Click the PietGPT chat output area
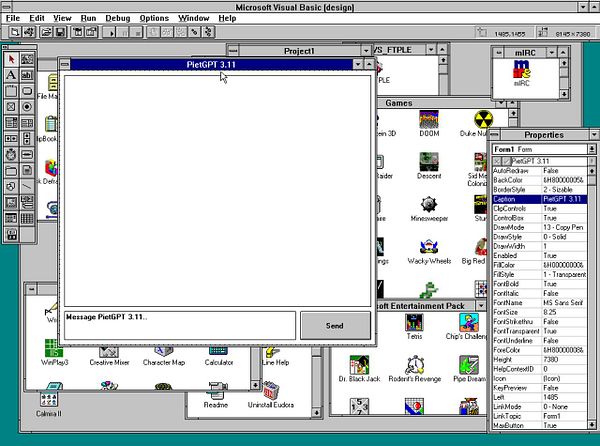The width and height of the screenshot is (600, 446). click(x=217, y=190)
